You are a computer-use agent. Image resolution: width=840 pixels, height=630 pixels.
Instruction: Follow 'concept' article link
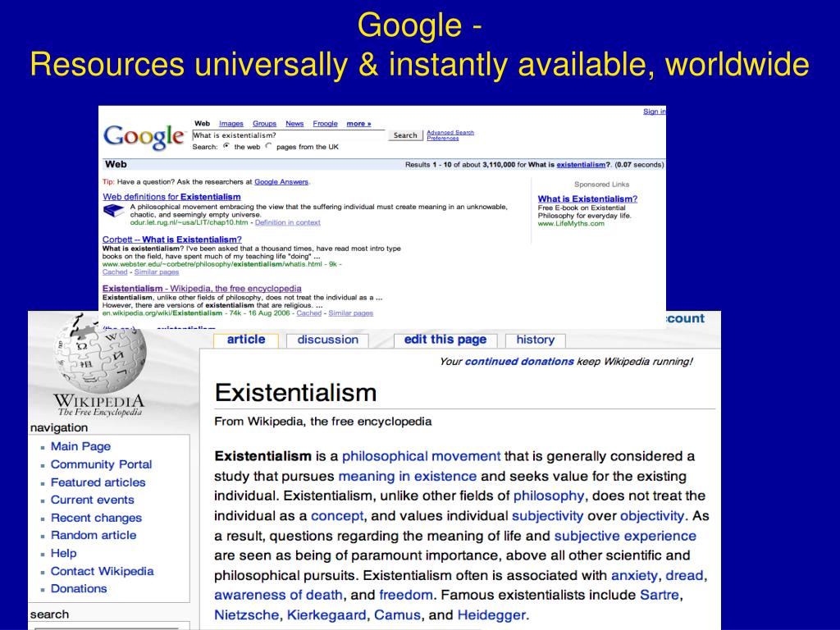(337, 516)
